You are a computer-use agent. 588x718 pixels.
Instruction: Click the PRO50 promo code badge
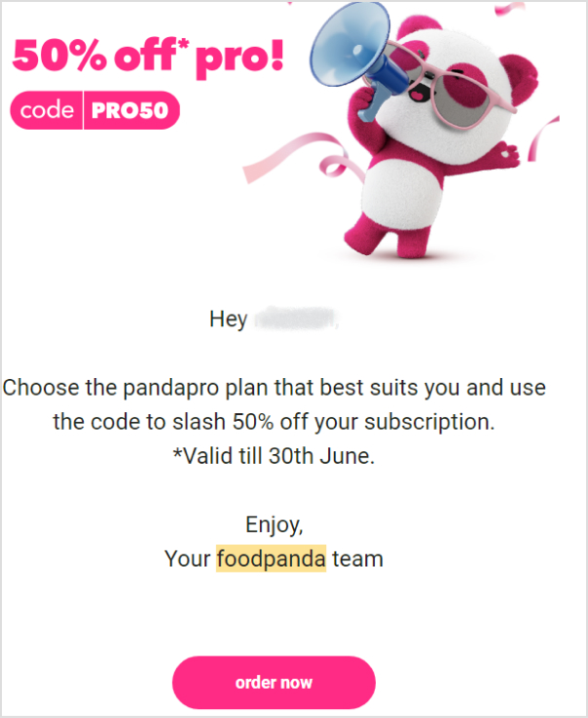131,110
